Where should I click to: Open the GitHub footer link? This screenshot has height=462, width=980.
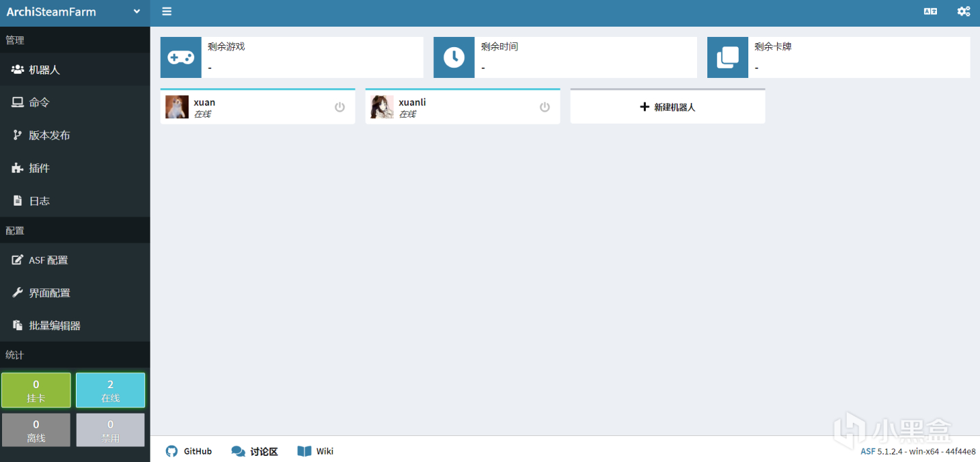click(x=189, y=451)
